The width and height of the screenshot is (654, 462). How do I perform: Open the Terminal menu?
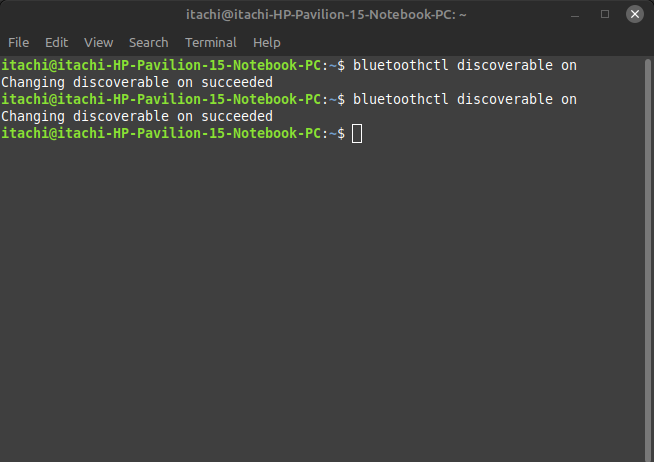(210, 43)
